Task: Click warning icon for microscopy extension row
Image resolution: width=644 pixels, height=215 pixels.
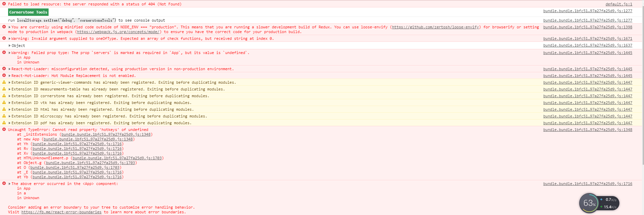Action: 4,116
